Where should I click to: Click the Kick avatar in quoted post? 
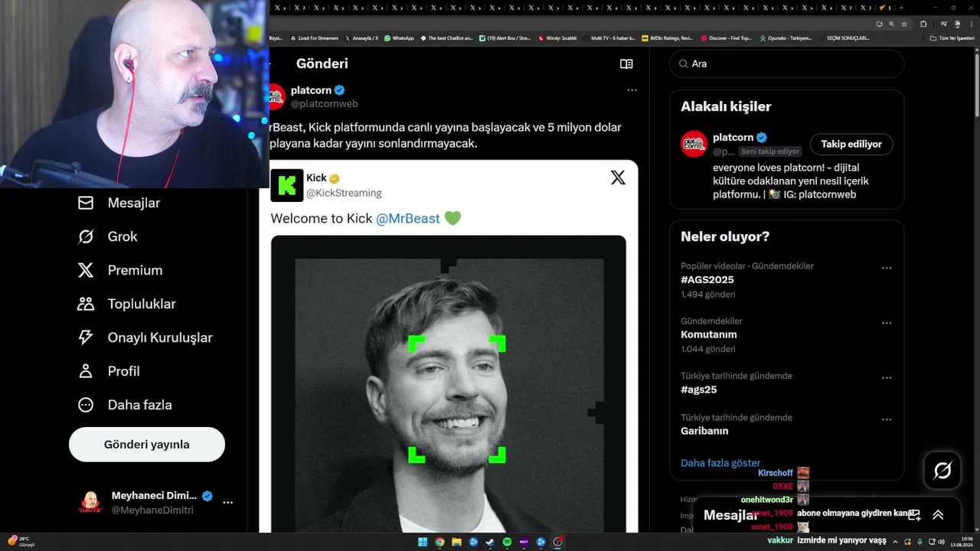(x=287, y=185)
